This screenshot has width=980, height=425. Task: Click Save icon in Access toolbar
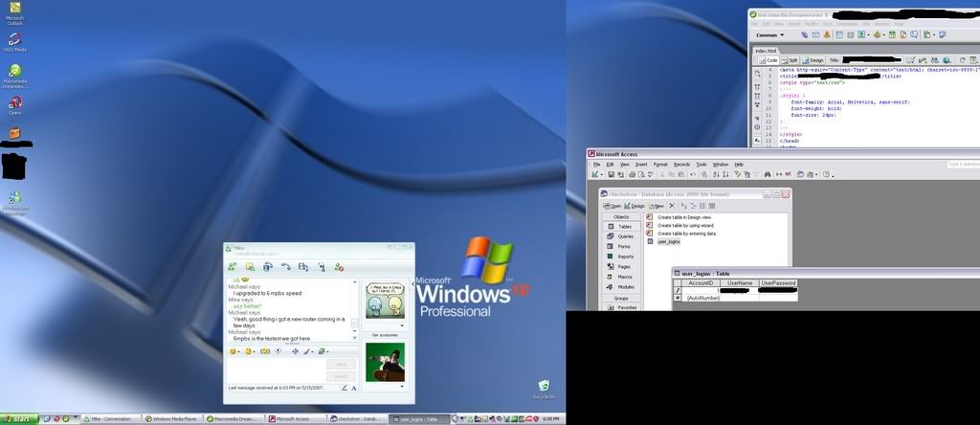click(x=612, y=174)
